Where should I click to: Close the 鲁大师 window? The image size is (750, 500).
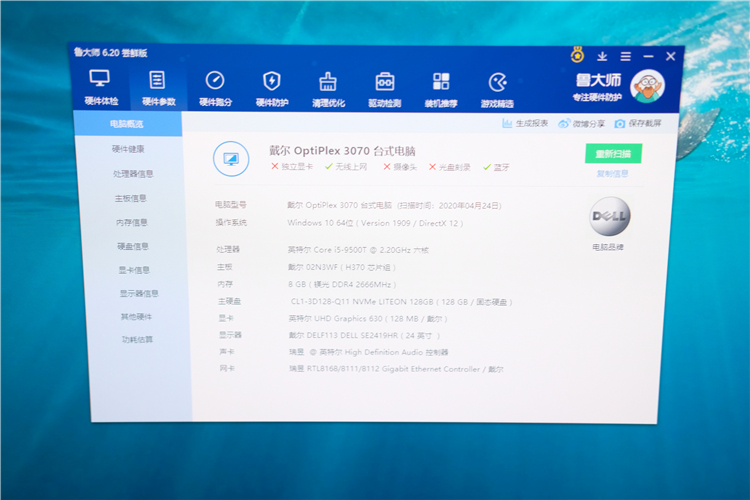671,56
